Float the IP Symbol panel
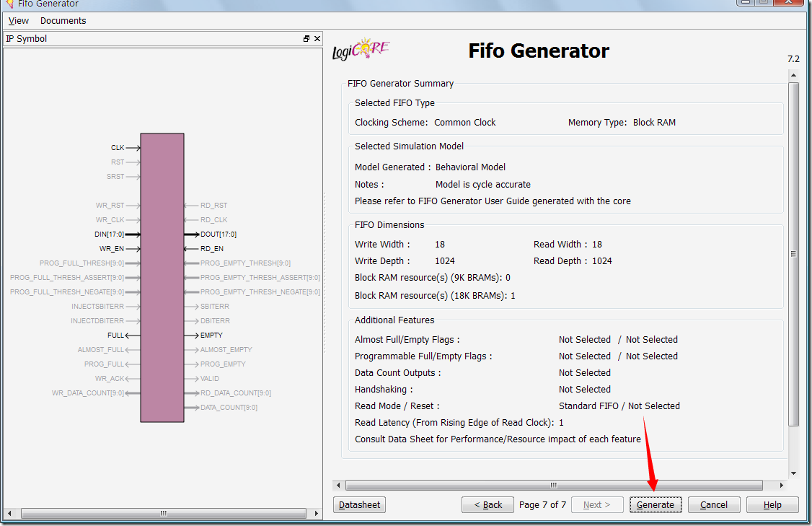Viewport: 812px width, 526px height. tap(306, 39)
